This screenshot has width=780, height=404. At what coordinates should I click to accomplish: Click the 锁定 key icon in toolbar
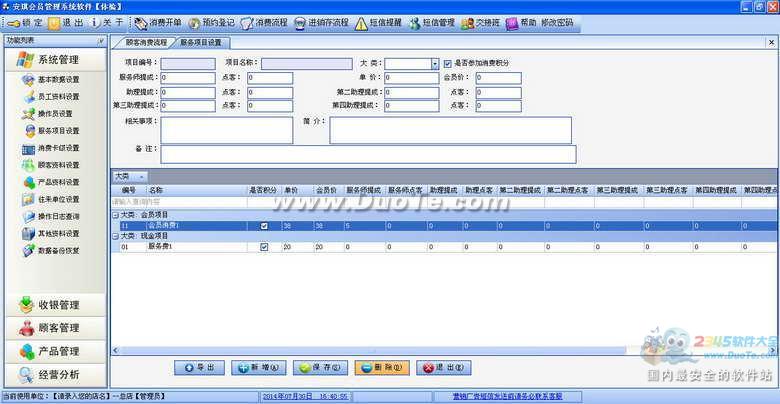pos(13,23)
